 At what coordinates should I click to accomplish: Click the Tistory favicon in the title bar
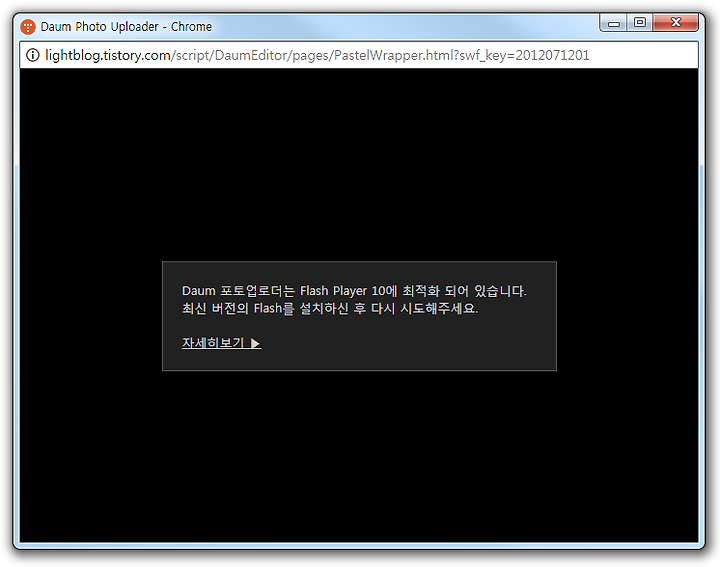(28, 27)
